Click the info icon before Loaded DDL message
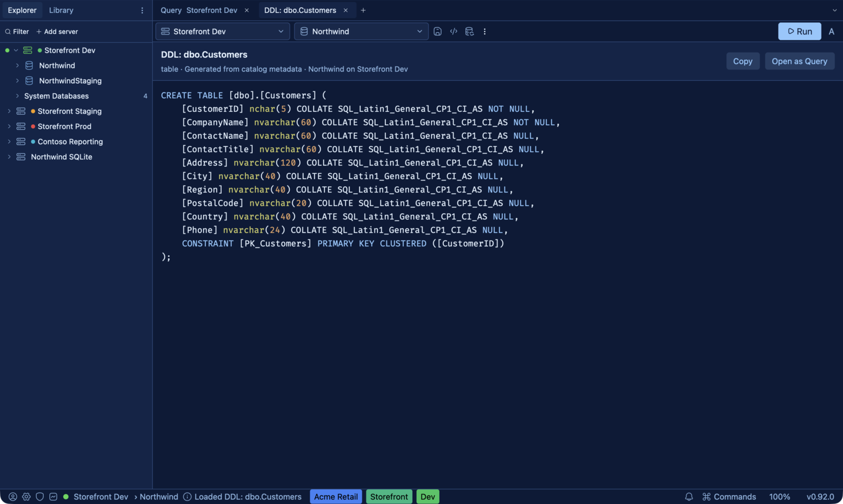The image size is (843, 504). (x=187, y=496)
